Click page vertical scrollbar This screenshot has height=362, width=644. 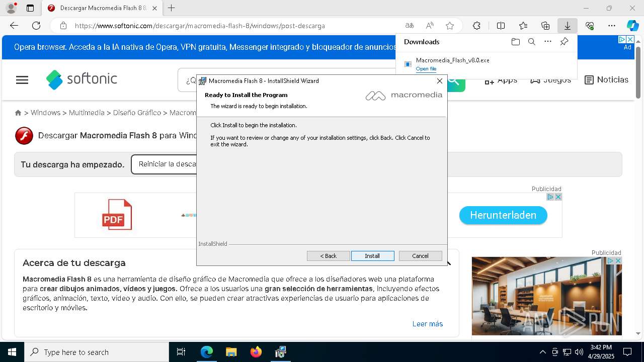point(638,73)
